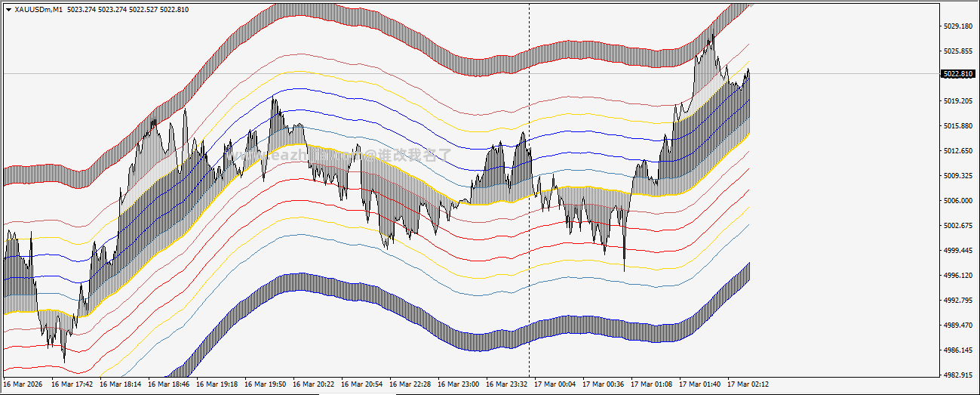
Task: Click the 16 Mar 18:46 time label
Action: coord(169,384)
